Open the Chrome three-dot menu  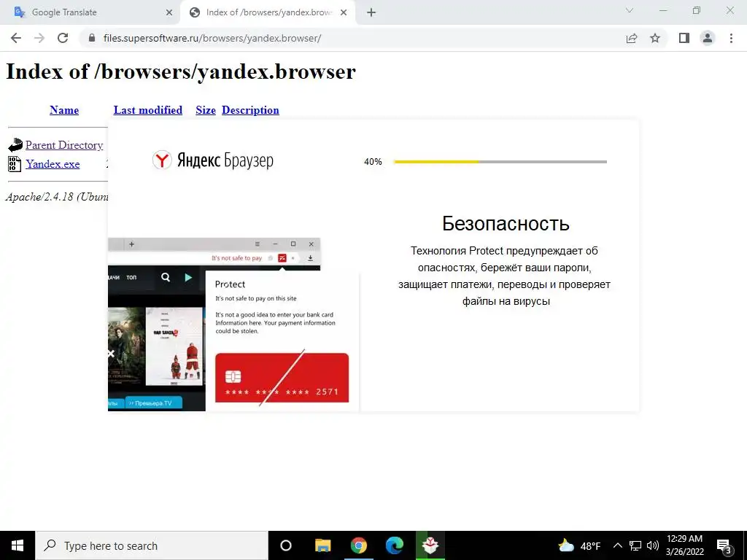tap(731, 38)
